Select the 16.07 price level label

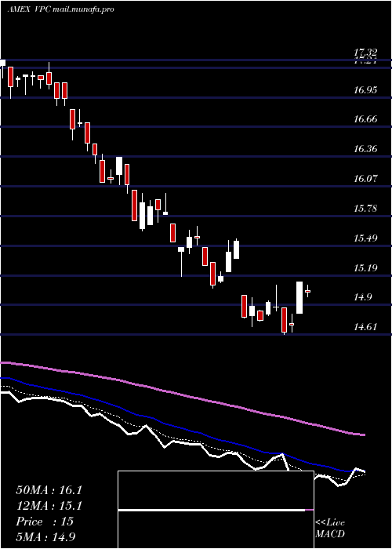pos(365,179)
